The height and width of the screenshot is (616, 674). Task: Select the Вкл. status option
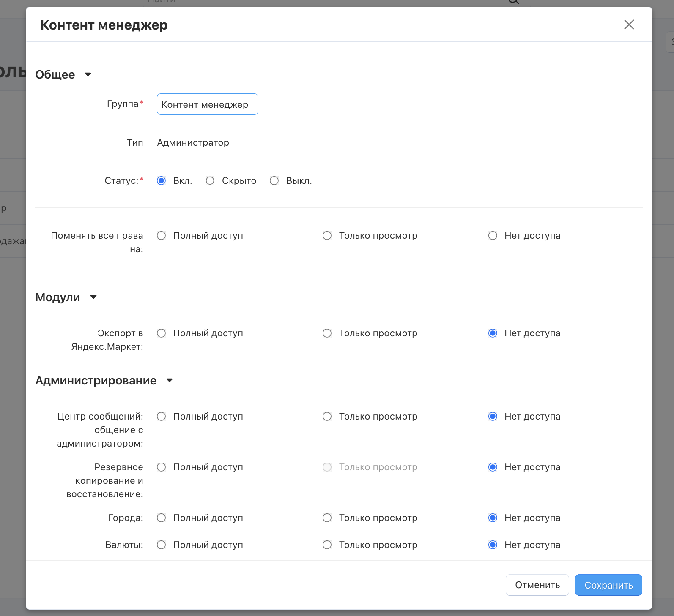[x=162, y=181]
